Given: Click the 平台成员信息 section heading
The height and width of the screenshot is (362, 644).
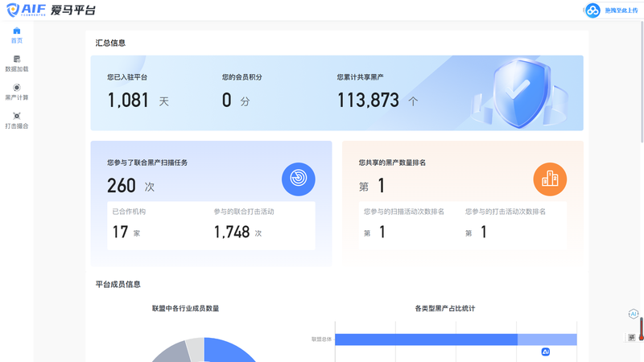Looking at the screenshot, I should pyautogui.click(x=118, y=284).
